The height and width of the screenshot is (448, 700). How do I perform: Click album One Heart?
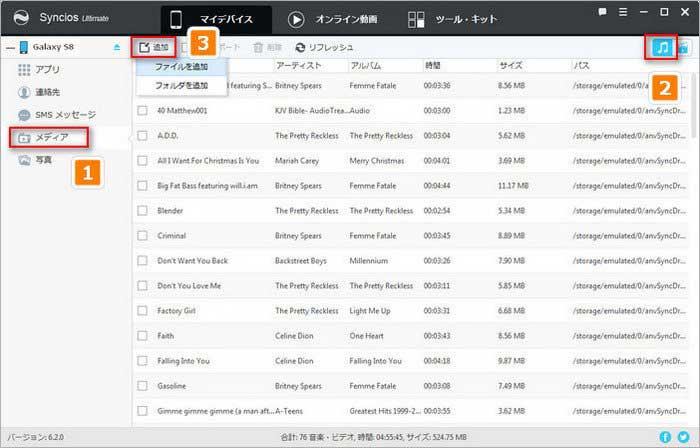367,336
